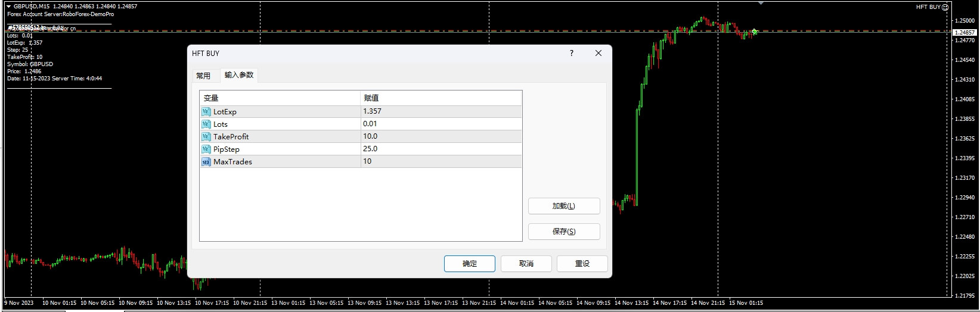980x312 pixels.
Task: Click the Symbol: GBPUSD chart label
Action: [30, 64]
